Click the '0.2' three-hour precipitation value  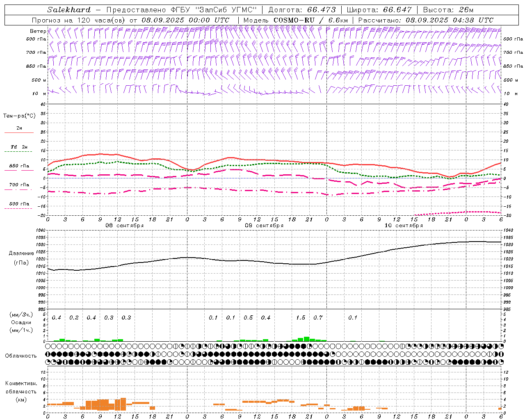[x=74, y=318]
